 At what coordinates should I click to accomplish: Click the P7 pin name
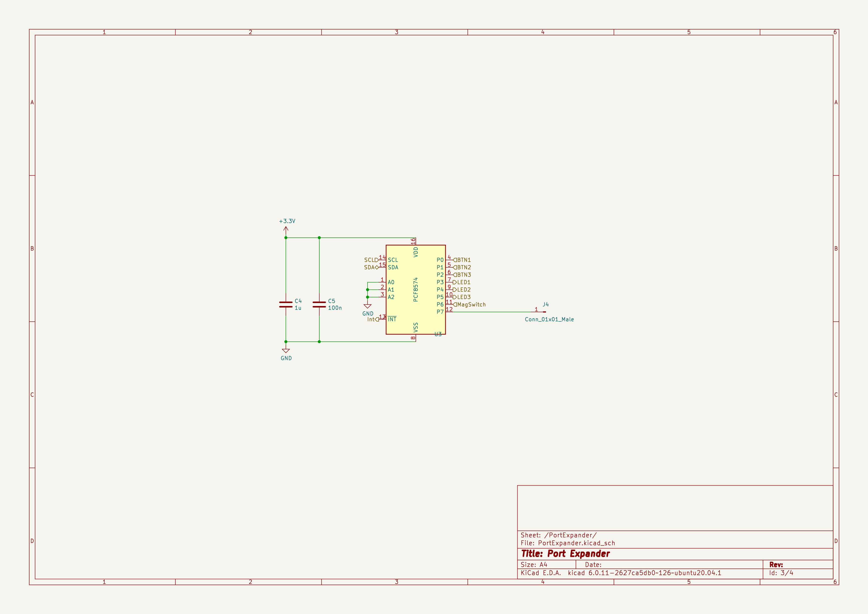(440, 312)
